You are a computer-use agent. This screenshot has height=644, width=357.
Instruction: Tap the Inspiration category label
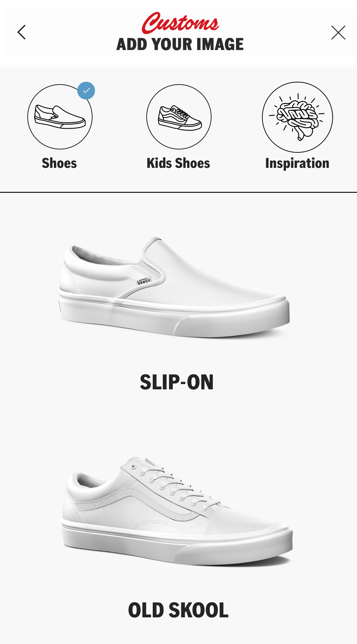click(x=297, y=164)
